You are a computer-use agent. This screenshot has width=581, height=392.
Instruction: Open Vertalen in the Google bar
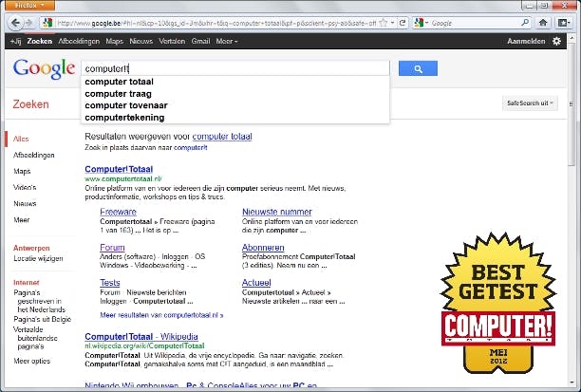tap(172, 41)
